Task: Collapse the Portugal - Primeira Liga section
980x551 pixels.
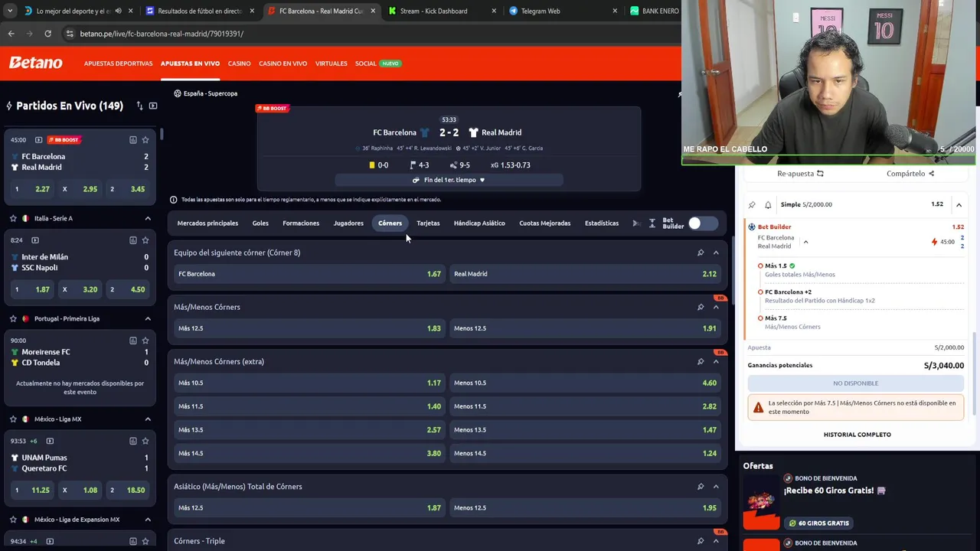Action: 148,318
